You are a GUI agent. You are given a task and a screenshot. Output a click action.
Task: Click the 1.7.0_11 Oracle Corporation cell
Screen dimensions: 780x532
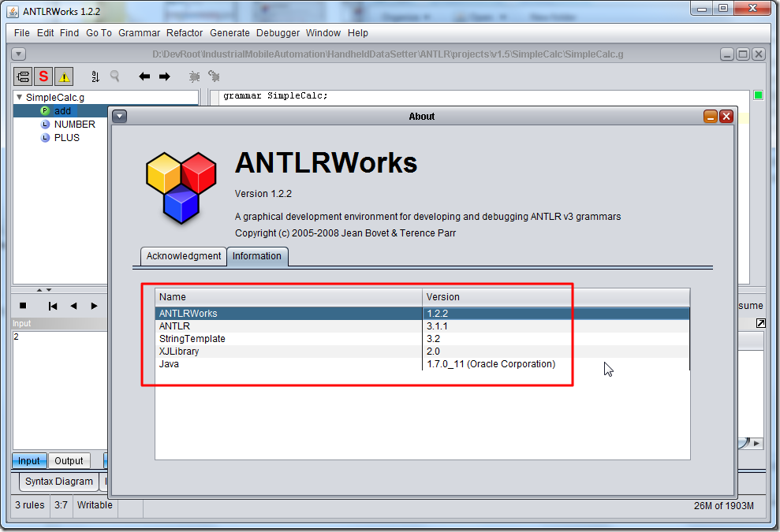tap(556, 364)
